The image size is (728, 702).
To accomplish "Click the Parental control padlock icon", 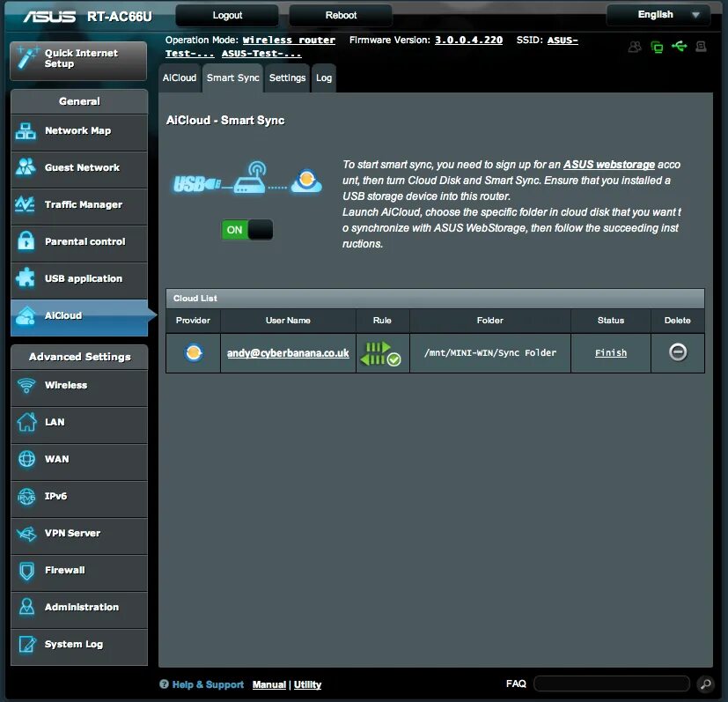I will tap(26, 241).
